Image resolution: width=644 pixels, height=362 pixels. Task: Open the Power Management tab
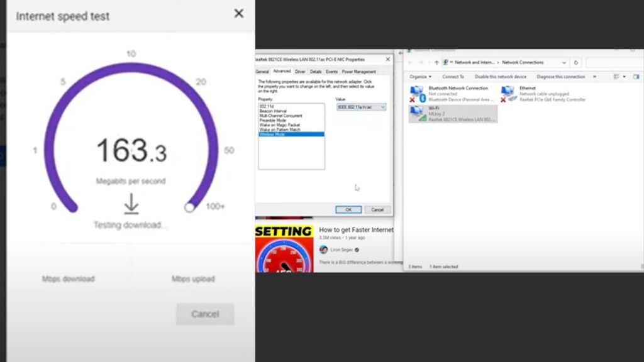[x=358, y=72]
